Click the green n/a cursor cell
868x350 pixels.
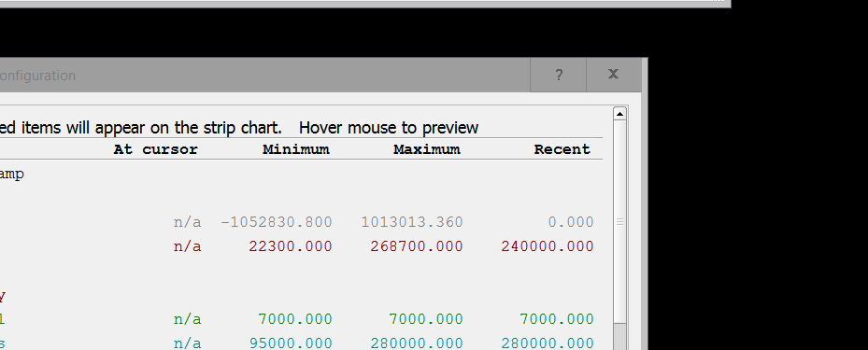tap(187, 319)
